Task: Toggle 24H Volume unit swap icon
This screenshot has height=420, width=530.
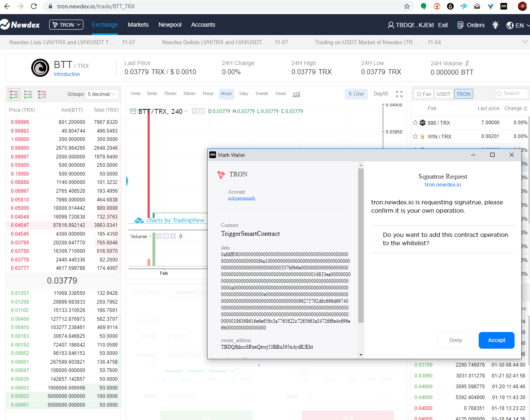Action: click(x=467, y=63)
